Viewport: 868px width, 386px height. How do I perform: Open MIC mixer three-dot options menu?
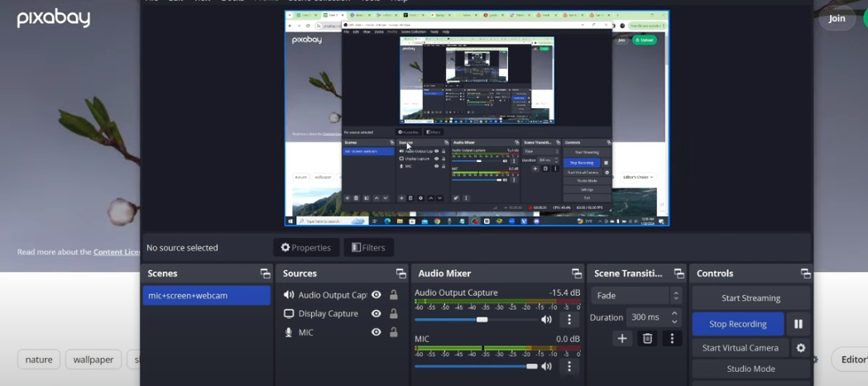tap(569, 366)
